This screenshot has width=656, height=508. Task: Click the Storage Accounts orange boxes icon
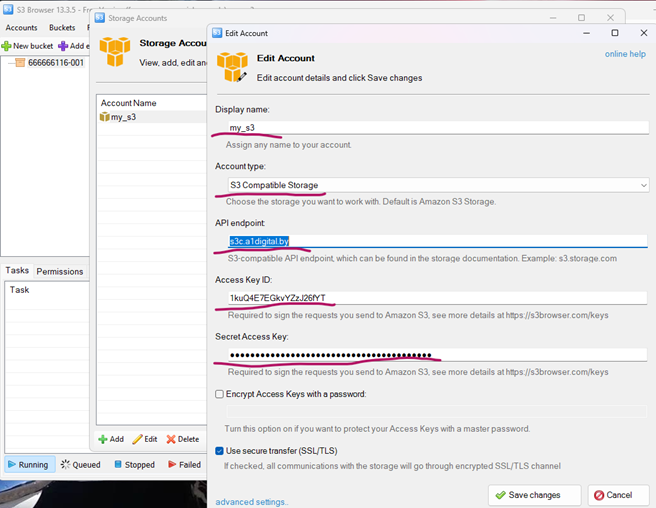tap(115, 52)
